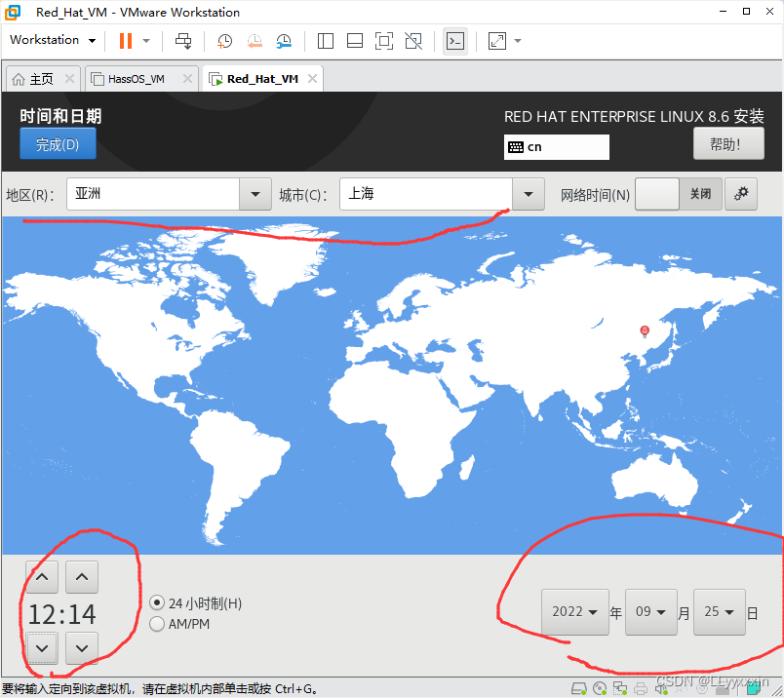Click the network adapter status icon

pyautogui.click(x=620, y=688)
